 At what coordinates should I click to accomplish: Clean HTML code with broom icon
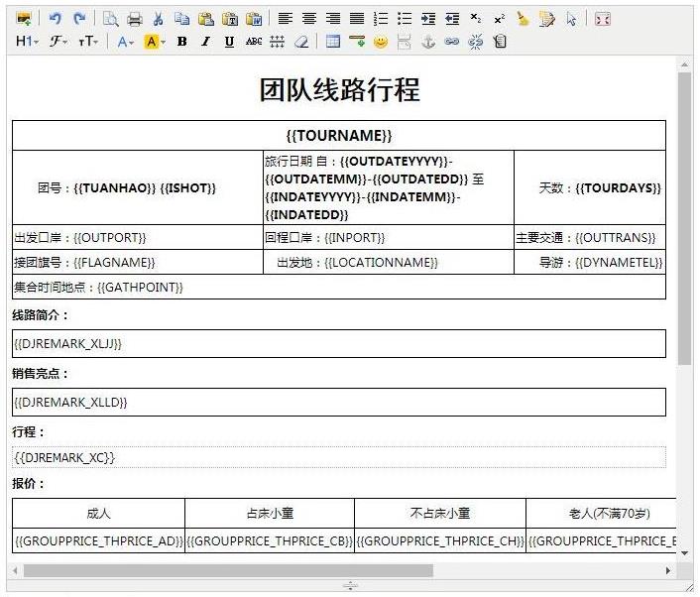523,19
